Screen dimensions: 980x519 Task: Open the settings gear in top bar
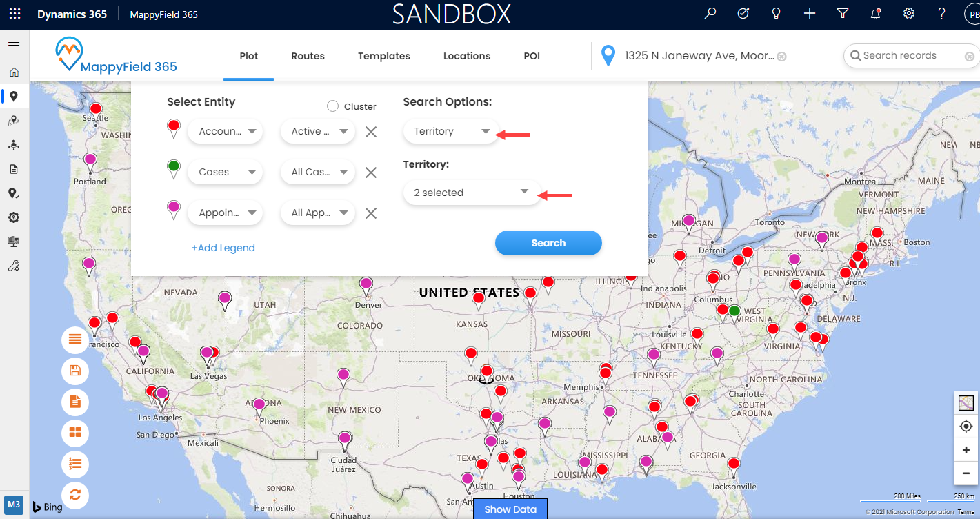click(x=909, y=13)
